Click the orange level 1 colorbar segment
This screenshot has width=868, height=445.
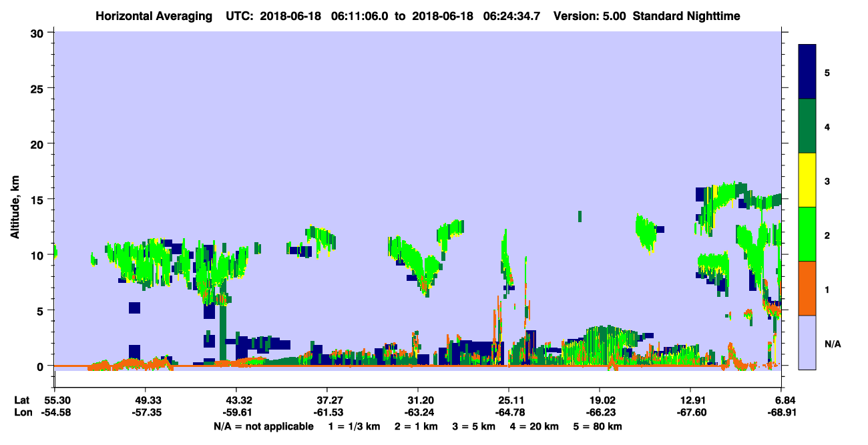(807, 288)
